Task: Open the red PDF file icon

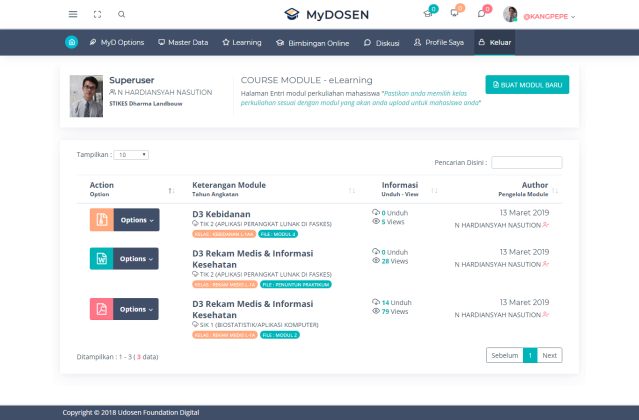Action: point(101,309)
